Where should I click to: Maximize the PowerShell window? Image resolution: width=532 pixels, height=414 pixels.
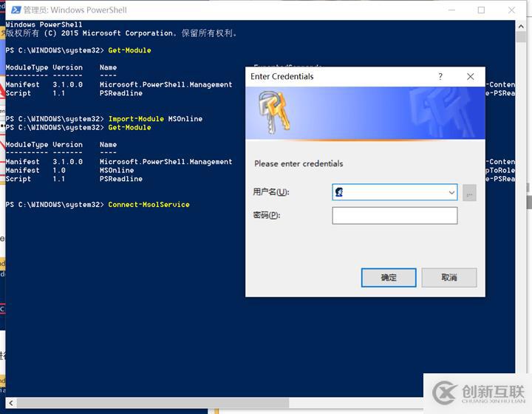(481, 10)
